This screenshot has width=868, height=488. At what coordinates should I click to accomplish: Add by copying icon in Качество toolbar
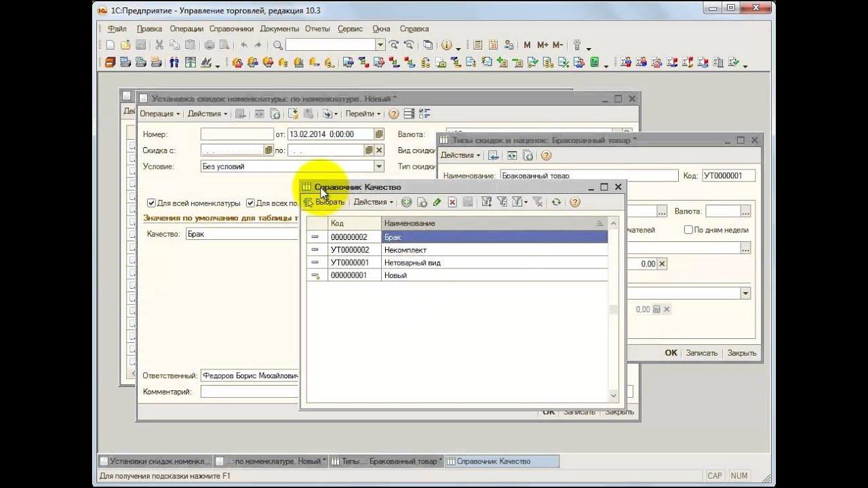pos(422,202)
